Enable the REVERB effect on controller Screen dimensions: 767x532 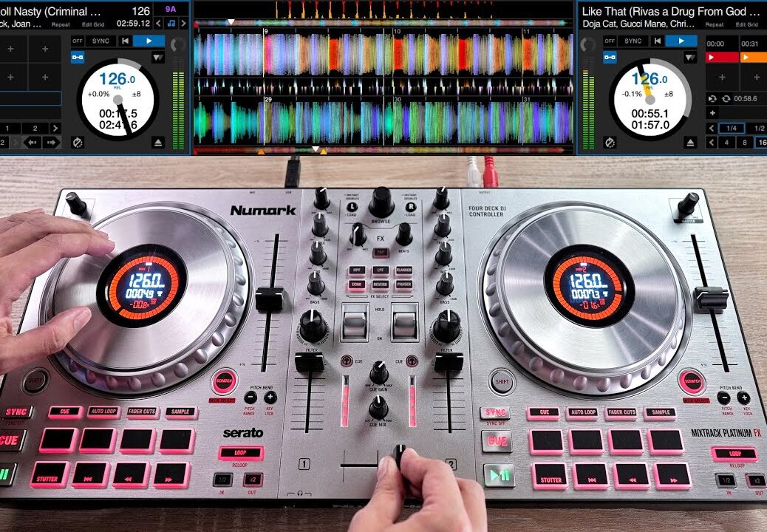381,284
